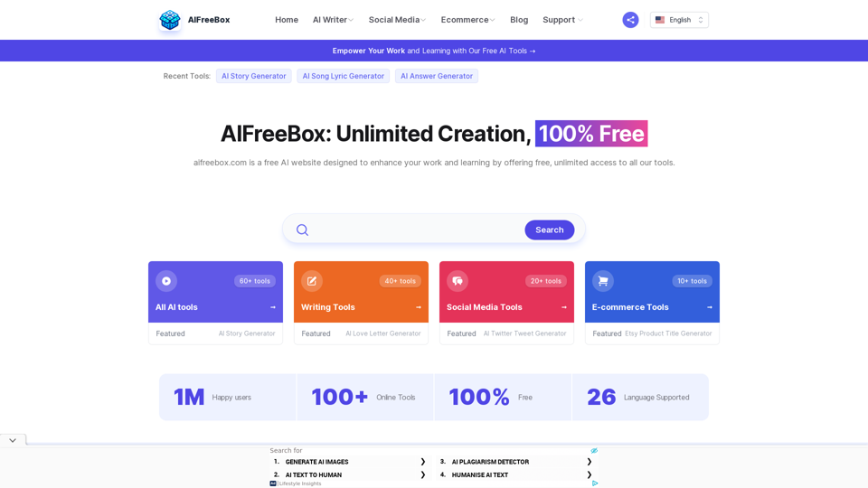This screenshot has height=488, width=868.
Task: Click the chat bubbles icon on Social Media Tools card
Action: [458, 281]
